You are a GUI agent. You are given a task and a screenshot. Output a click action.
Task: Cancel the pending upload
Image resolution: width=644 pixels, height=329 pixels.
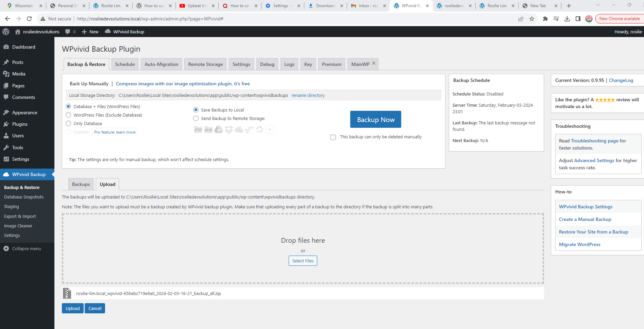pyautogui.click(x=95, y=308)
